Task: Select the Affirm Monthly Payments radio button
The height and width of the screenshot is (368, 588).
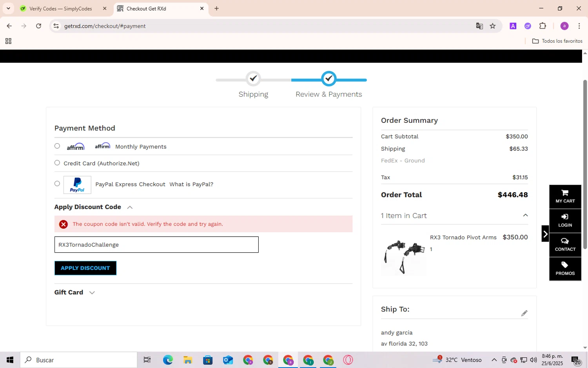Action: [57, 146]
